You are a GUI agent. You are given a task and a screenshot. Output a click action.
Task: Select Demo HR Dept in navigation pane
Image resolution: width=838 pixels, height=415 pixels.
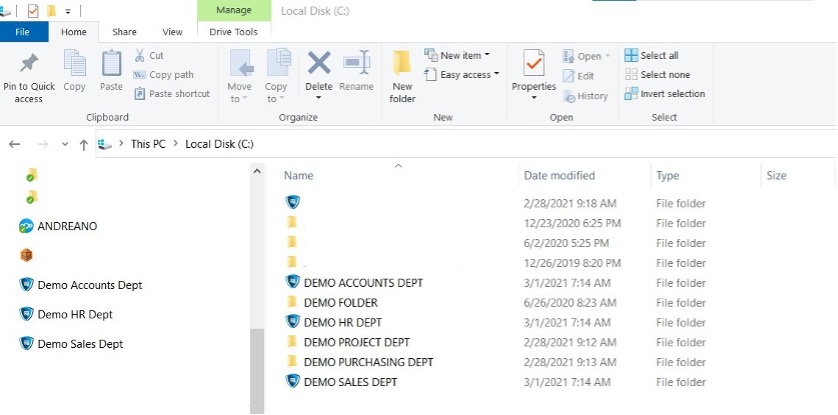tap(74, 314)
